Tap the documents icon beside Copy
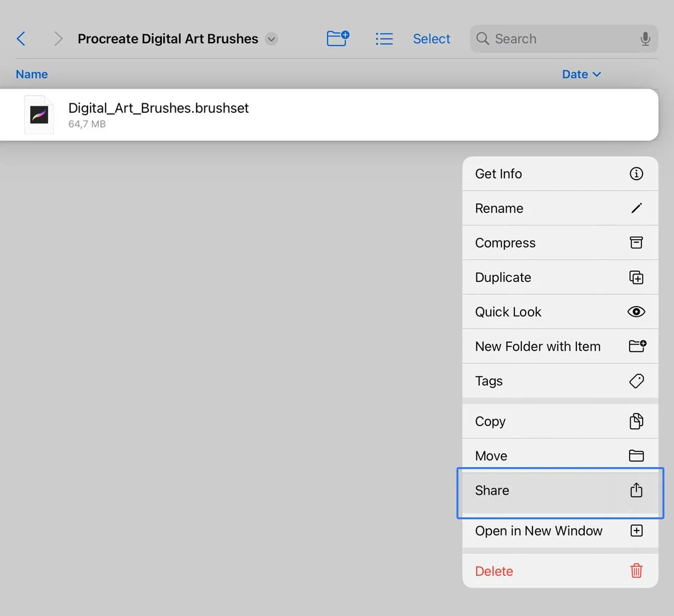The width and height of the screenshot is (674, 616). pyautogui.click(x=636, y=421)
